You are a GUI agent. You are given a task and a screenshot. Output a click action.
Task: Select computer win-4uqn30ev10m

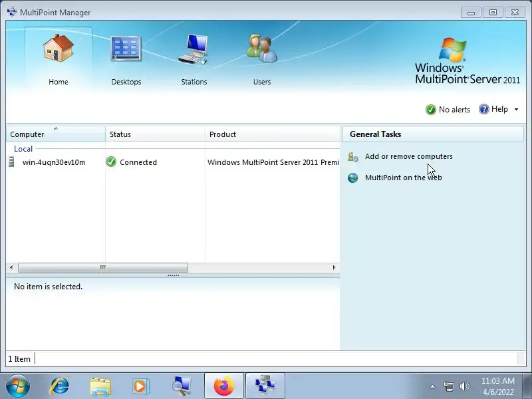tap(54, 162)
